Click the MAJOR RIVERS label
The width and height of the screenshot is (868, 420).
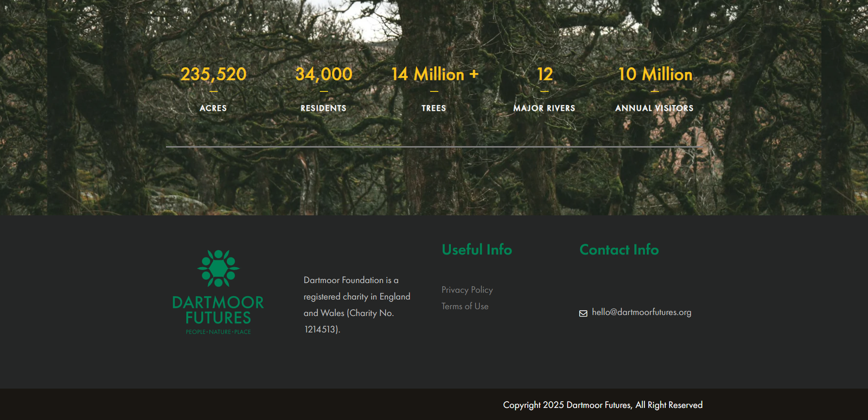coord(544,108)
